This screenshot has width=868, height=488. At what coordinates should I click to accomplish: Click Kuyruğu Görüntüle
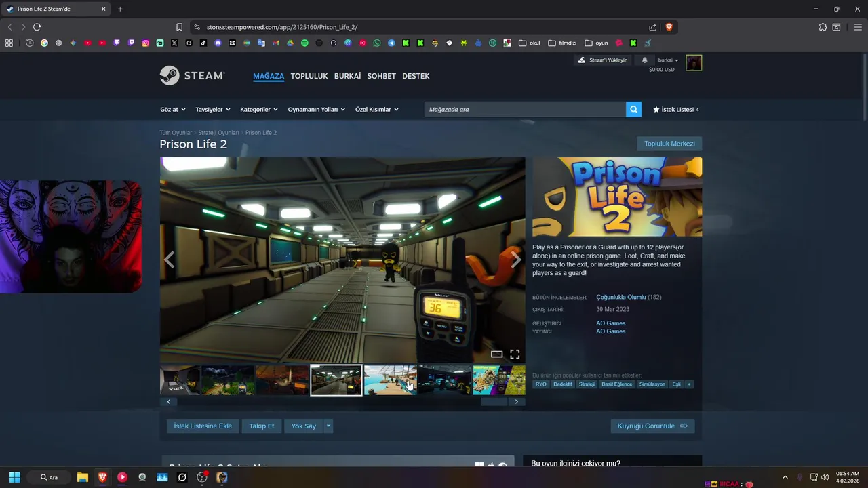[x=652, y=426]
